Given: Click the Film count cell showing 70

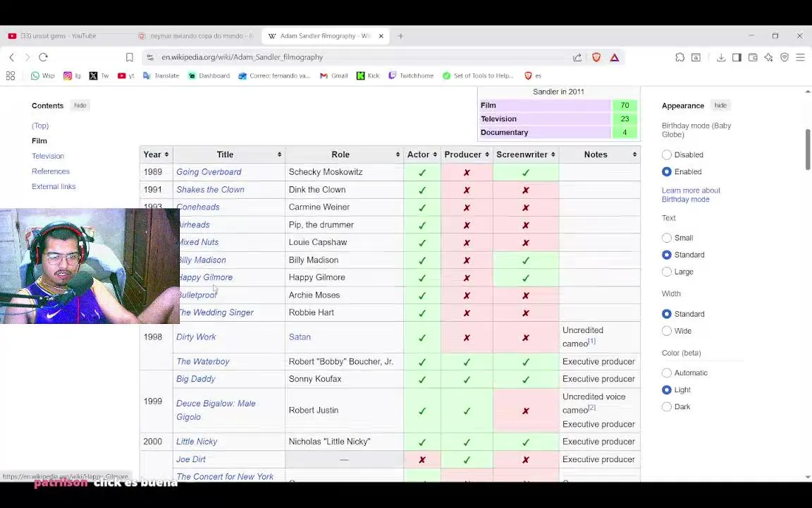Looking at the screenshot, I should pos(625,105).
